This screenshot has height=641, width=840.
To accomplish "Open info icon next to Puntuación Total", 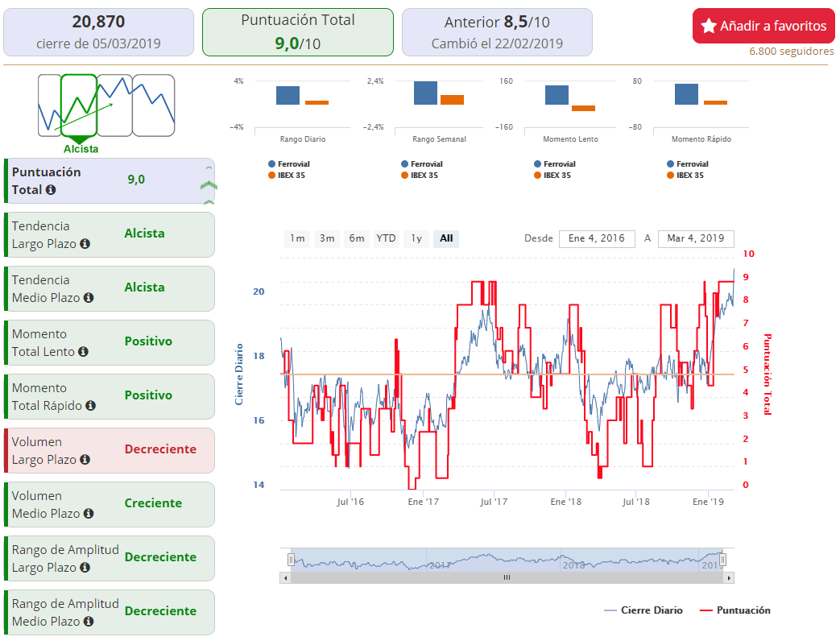I will coord(51,189).
